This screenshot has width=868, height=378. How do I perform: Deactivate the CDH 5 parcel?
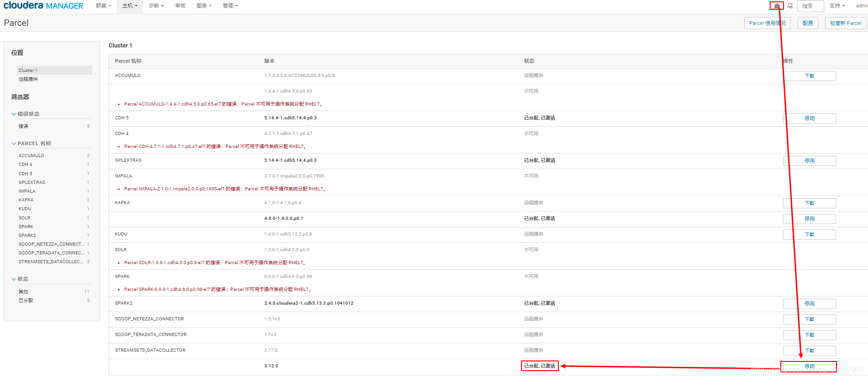809,118
